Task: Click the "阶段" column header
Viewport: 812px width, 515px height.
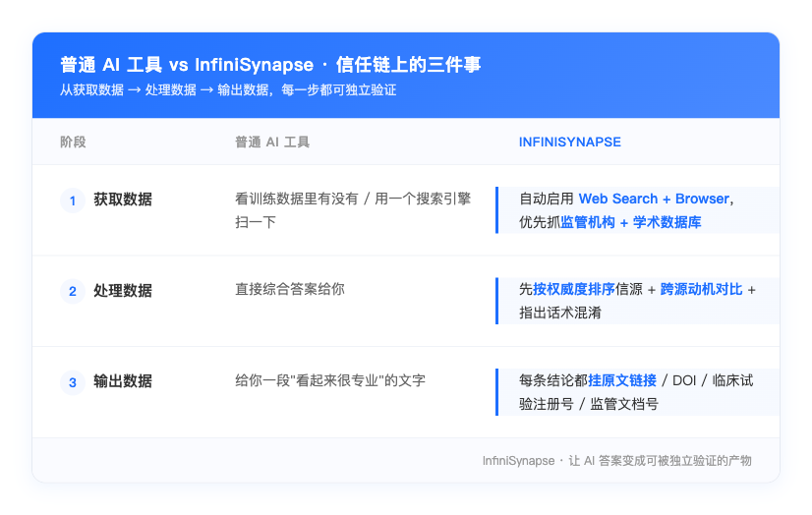Action: click(x=73, y=142)
